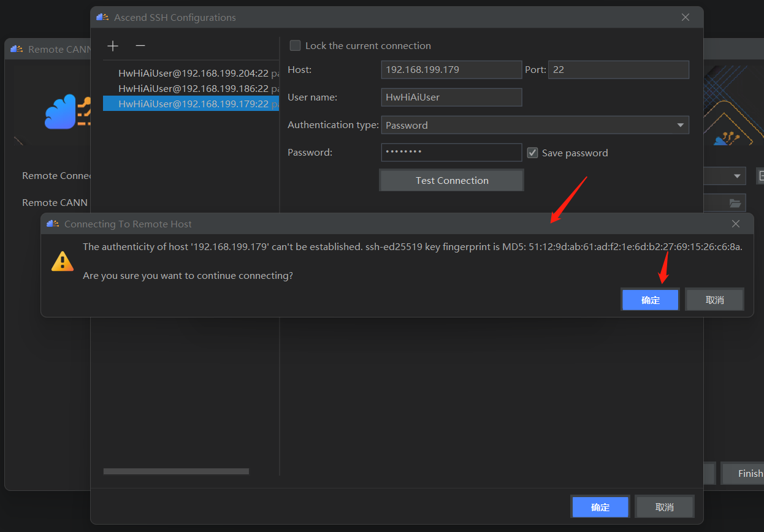764x532 pixels.
Task: Select HwHiAiUser@192.168.199.204:22 connection
Action: [x=191, y=73]
